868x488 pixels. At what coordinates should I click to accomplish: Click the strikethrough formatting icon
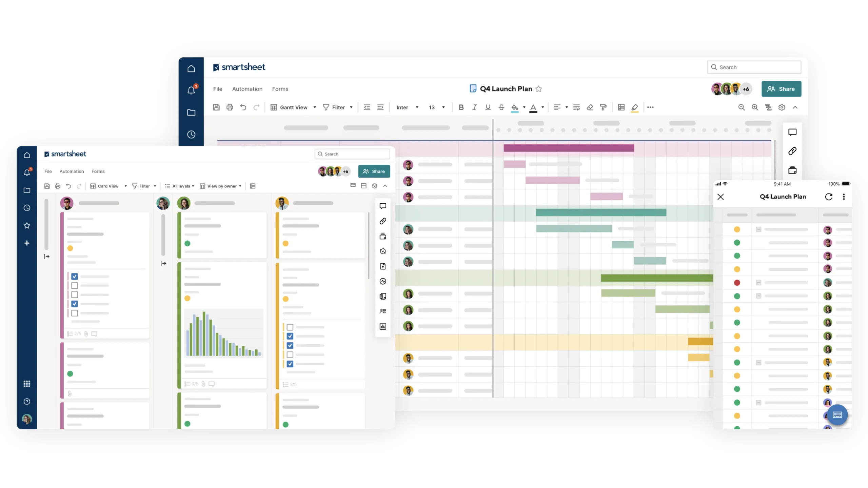pyautogui.click(x=501, y=107)
